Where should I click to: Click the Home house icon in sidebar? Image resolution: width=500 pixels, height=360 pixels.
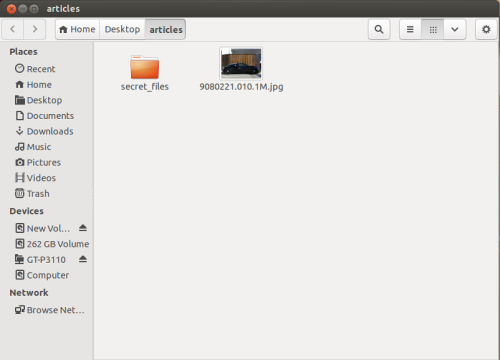pyautogui.click(x=20, y=84)
